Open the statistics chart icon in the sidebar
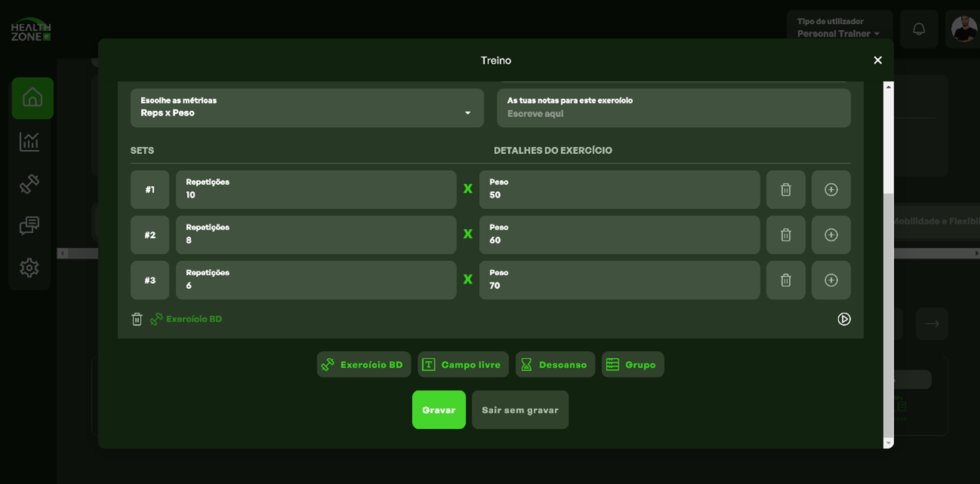The height and width of the screenshot is (484, 980). [x=29, y=141]
